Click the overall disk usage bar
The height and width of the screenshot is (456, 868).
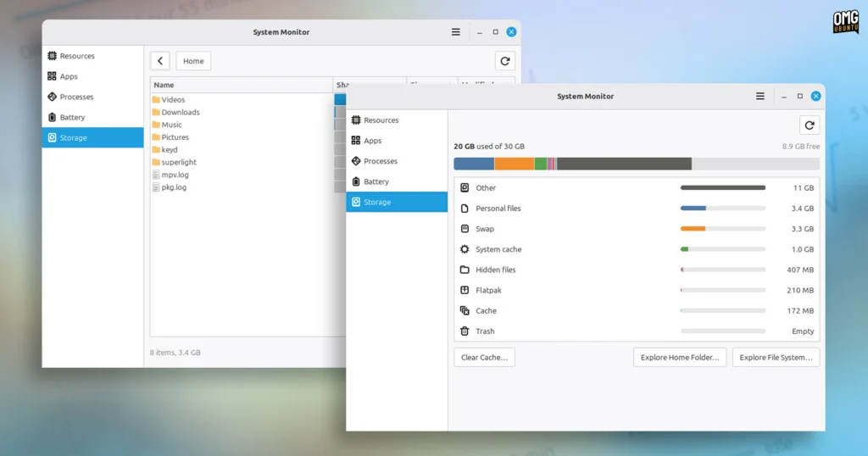click(637, 164)
